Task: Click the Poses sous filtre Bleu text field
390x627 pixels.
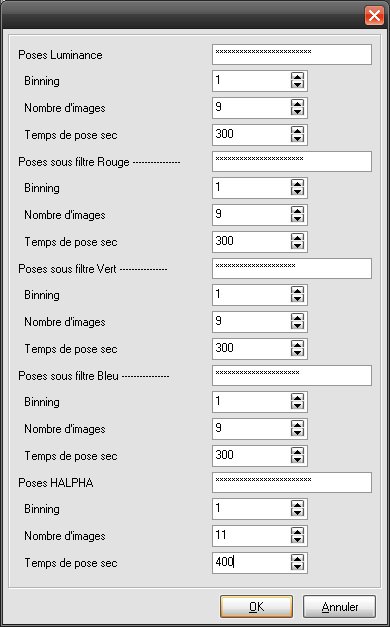Action: (292, 375)
